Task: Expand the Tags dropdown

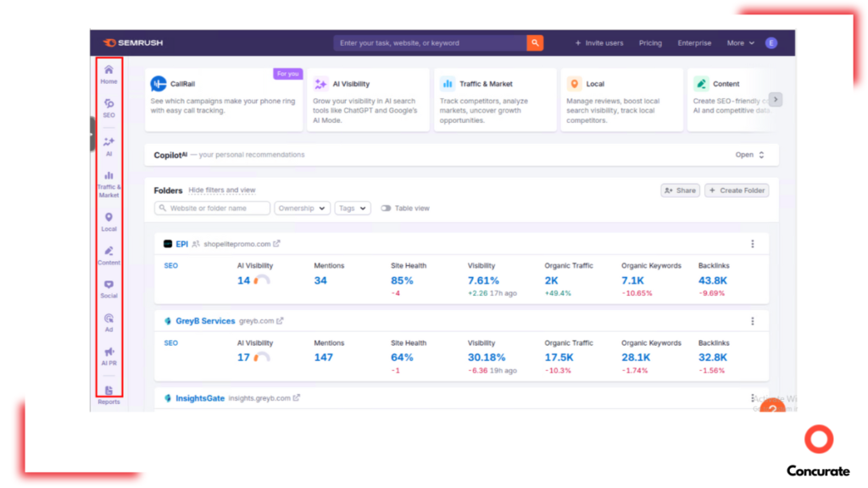Action: coord(353,208)
